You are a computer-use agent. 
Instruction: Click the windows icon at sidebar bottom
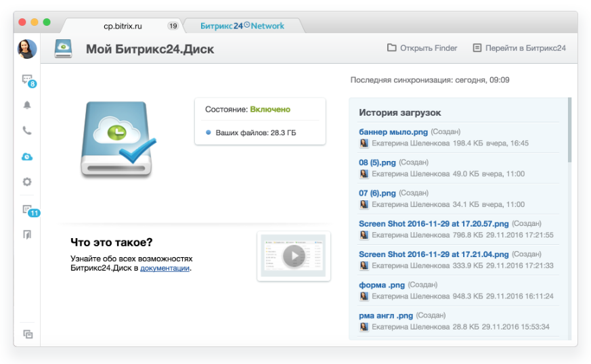pyautogui.click(x=28, y=334)
